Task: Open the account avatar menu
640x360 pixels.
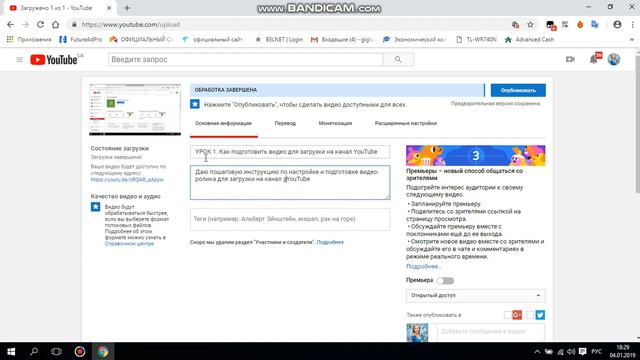Action: (614, 59)
